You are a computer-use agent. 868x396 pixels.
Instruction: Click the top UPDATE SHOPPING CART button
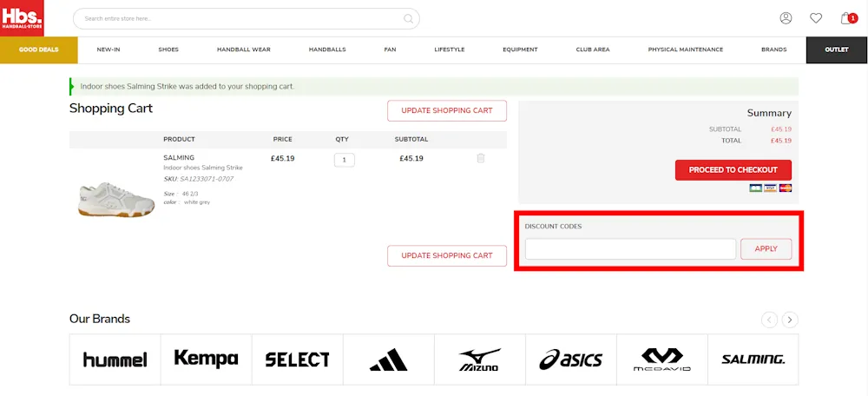pos(447,111)
